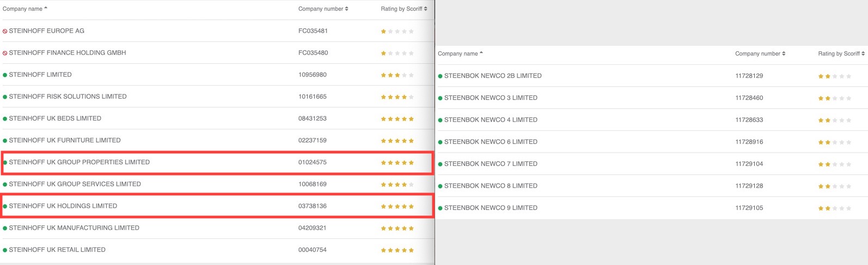The height and width of the screenshot is (265, 868).
Task: Click star rating for STEINHOFF UK GROUP SERVICES
Action: (x=397, y=184)
